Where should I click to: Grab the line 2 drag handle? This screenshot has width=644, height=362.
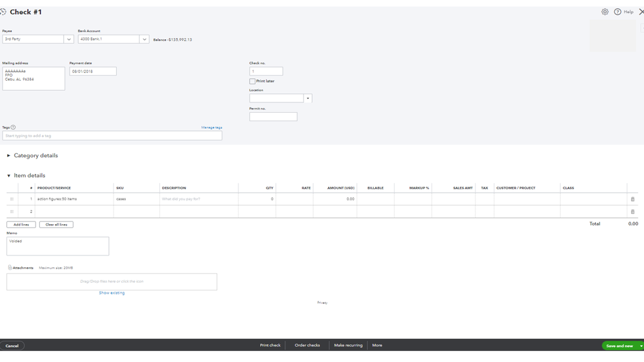click(12, 212)
